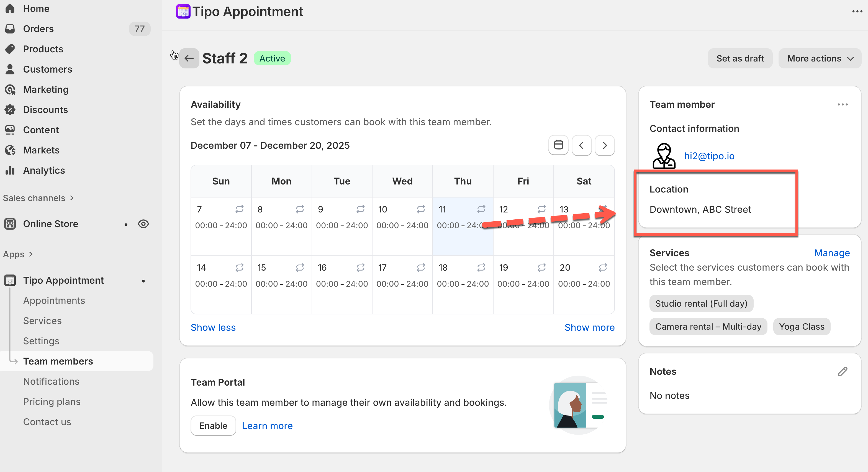Open the calendar date picker icon

tap(558, 145)
